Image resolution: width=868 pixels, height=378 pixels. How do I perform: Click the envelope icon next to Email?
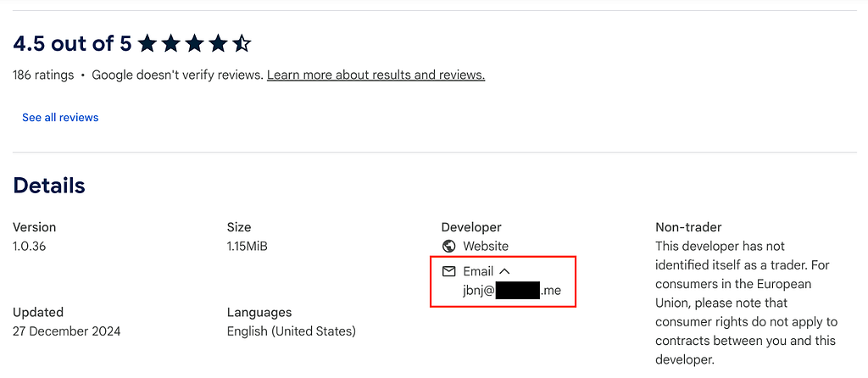tap(449, 271)
